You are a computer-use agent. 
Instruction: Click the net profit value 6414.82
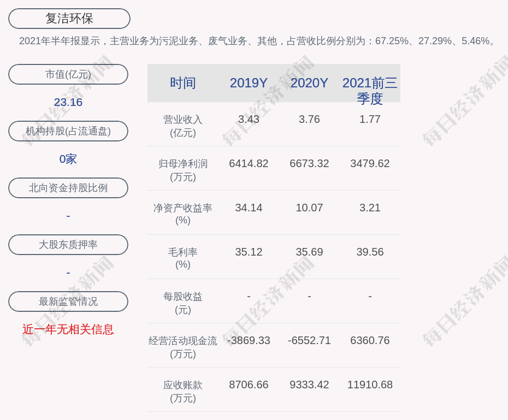(x=249, y=163)
